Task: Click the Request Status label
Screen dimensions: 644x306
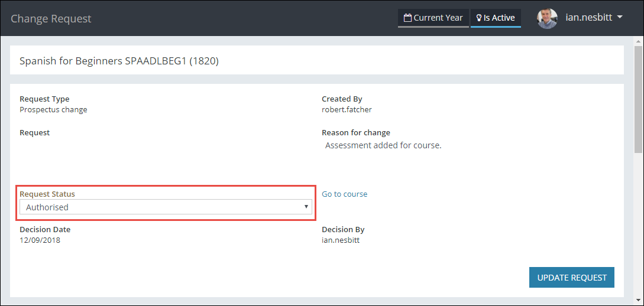Action: tap(47, 194)
